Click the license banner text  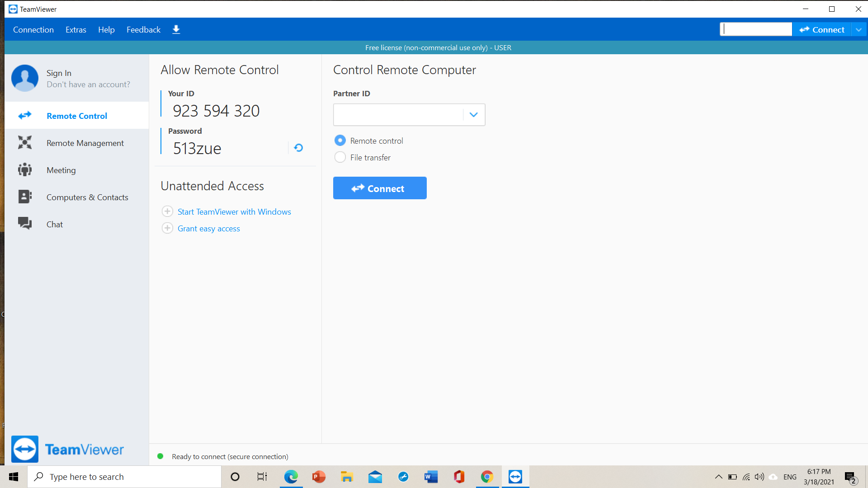point(438,47)
